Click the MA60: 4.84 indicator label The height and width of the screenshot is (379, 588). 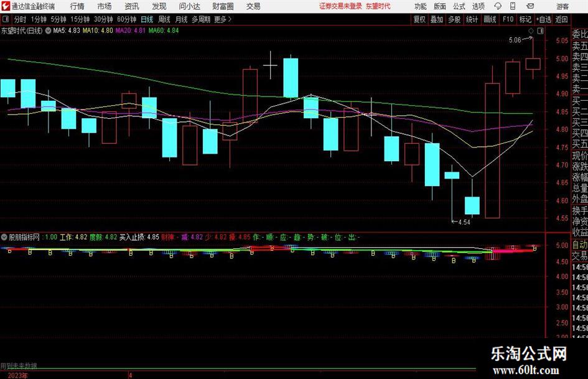[164, 30]
